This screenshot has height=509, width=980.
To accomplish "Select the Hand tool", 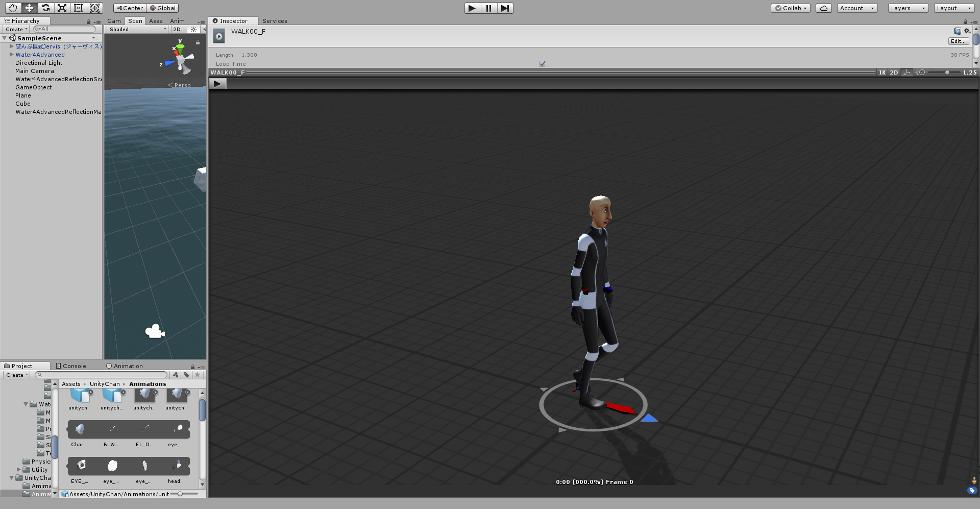I will (13, 8).
